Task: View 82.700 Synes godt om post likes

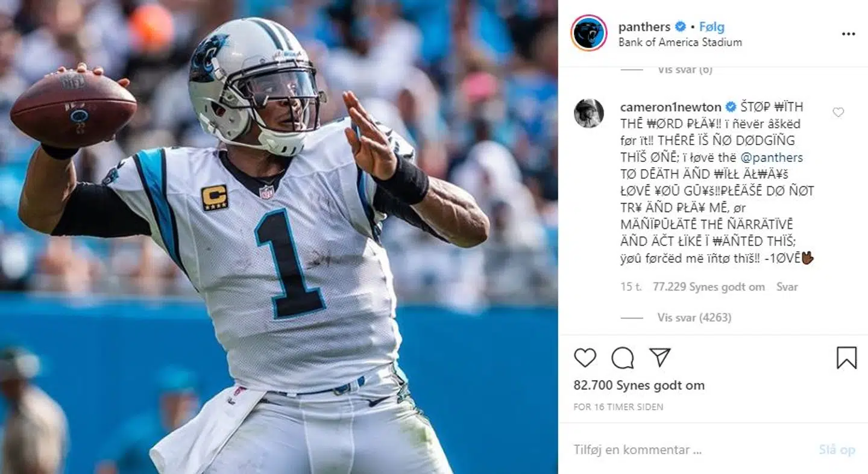Action: [639, 385]
